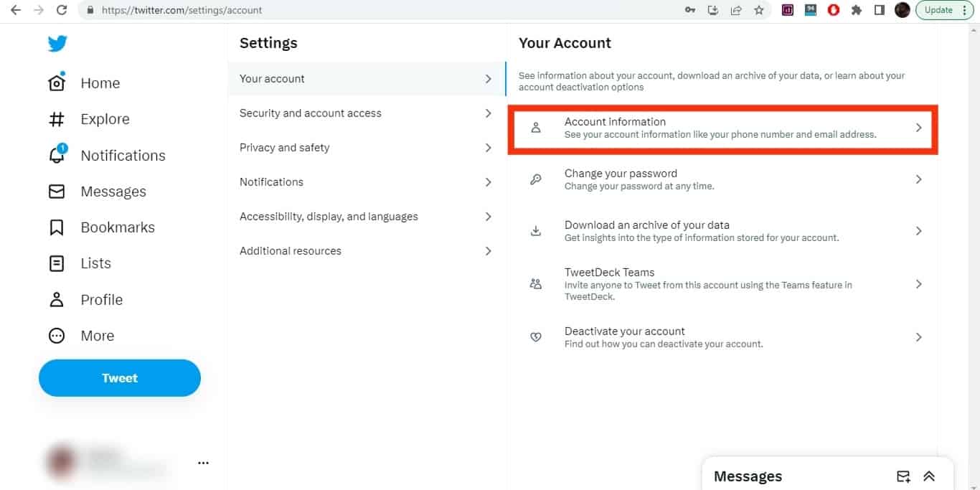The image size is (980, 490).
Task: Reload the page
Action: click(62, 10)
